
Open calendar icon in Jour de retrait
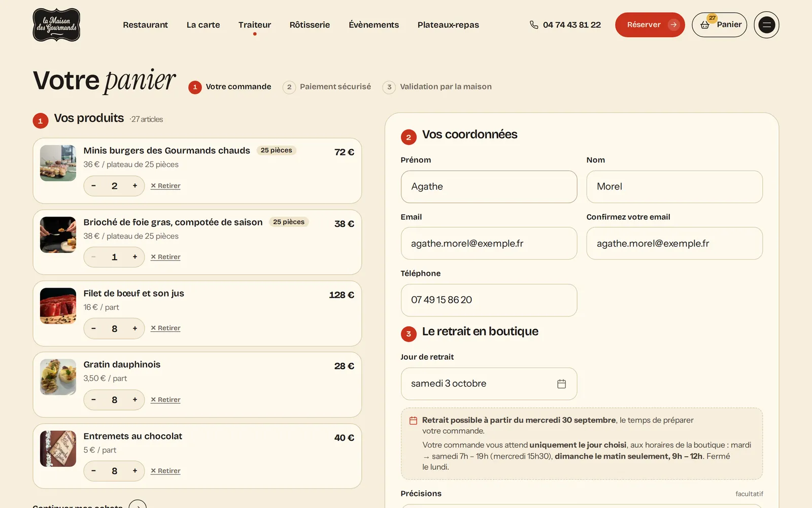[x=561, y=384]
